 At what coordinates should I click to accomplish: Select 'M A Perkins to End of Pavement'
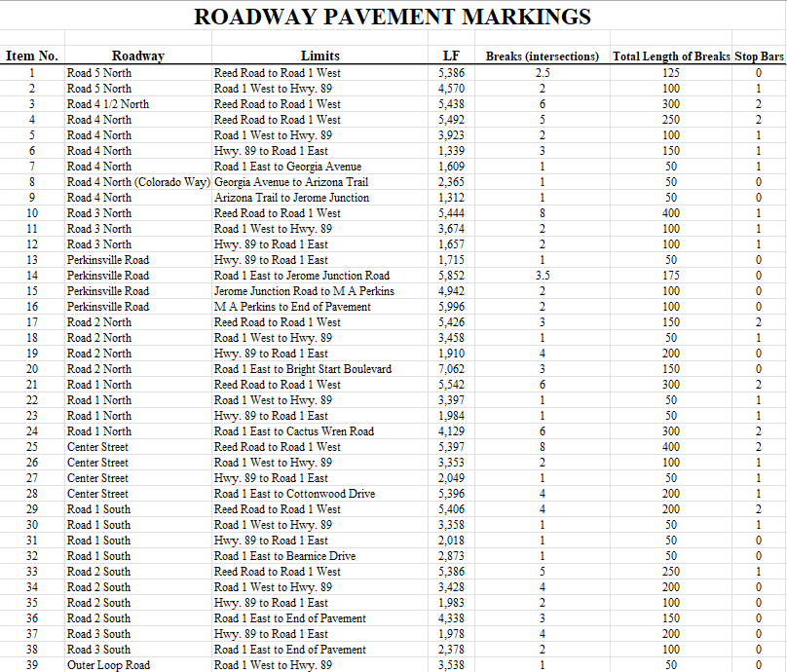tap(292, 307)
